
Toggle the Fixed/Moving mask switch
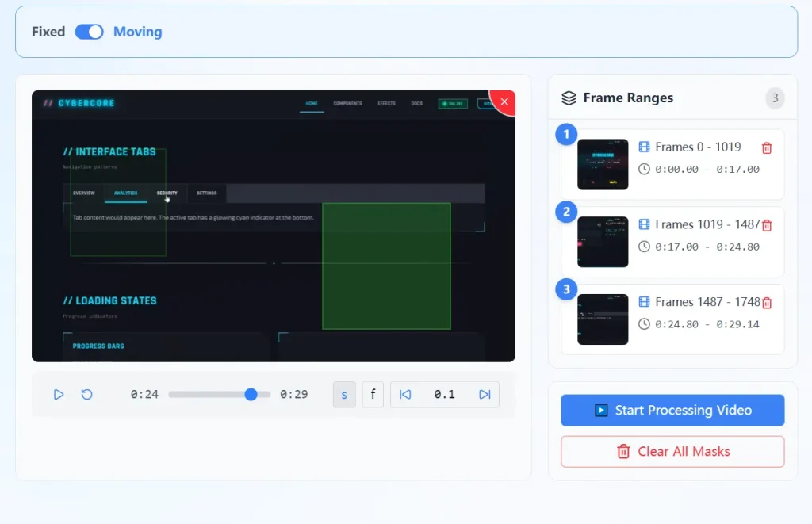[89, 32]
